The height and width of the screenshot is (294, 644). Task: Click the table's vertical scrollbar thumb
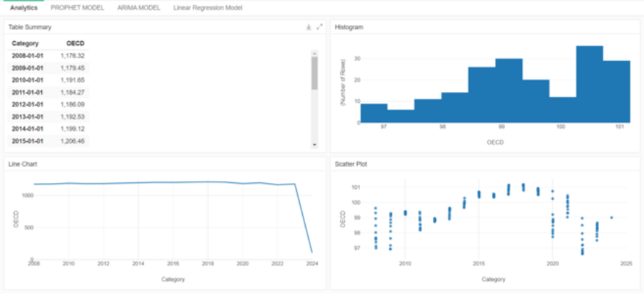pos(315,73)
